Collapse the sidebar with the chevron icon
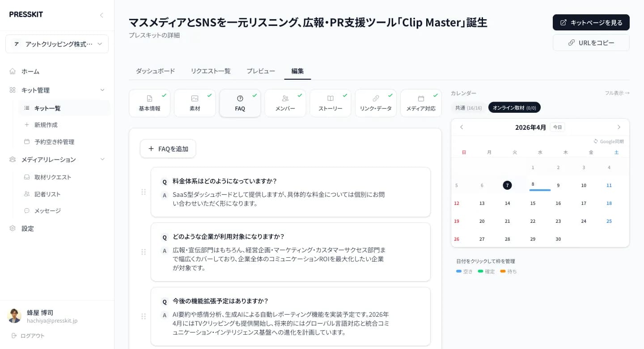The height and width of the screenshot is (349, 644). [102, 15]
